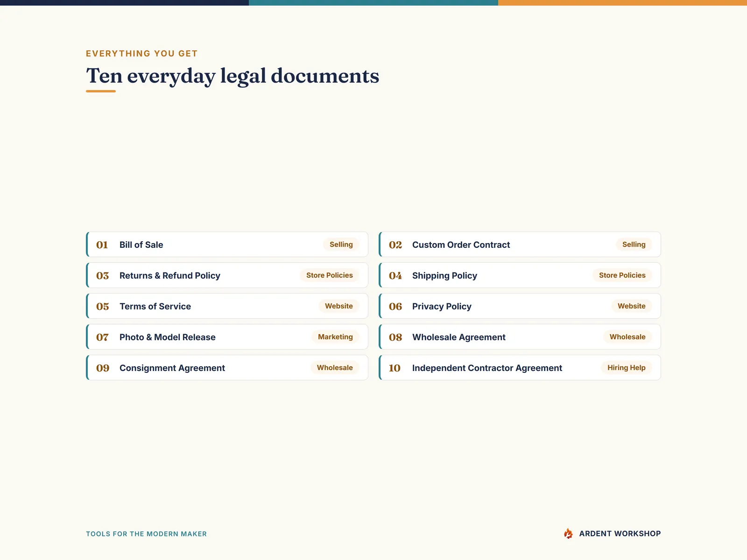Open the Privacy Policy row
747x560 pixels.
[520, 306]
